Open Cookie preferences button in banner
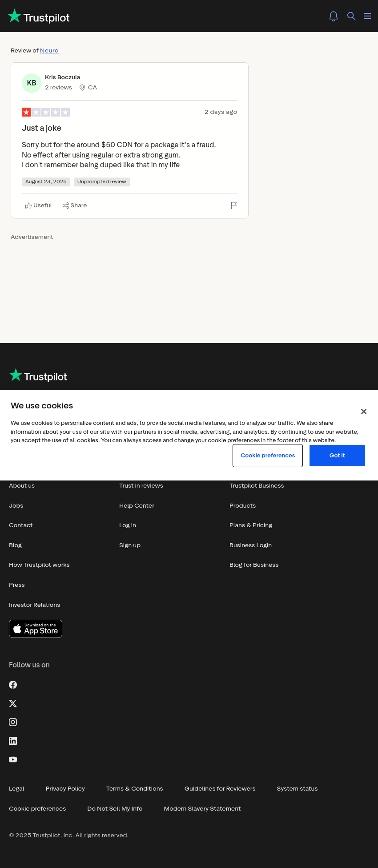Image resolution: width=378 pixels, height=868 pixels. point(268,456)
